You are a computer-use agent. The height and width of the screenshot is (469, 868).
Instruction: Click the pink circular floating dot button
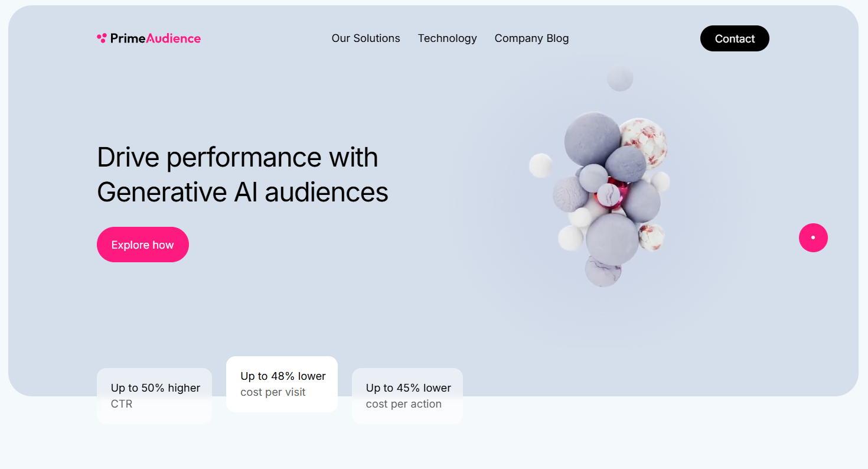[x=813, y=237]
